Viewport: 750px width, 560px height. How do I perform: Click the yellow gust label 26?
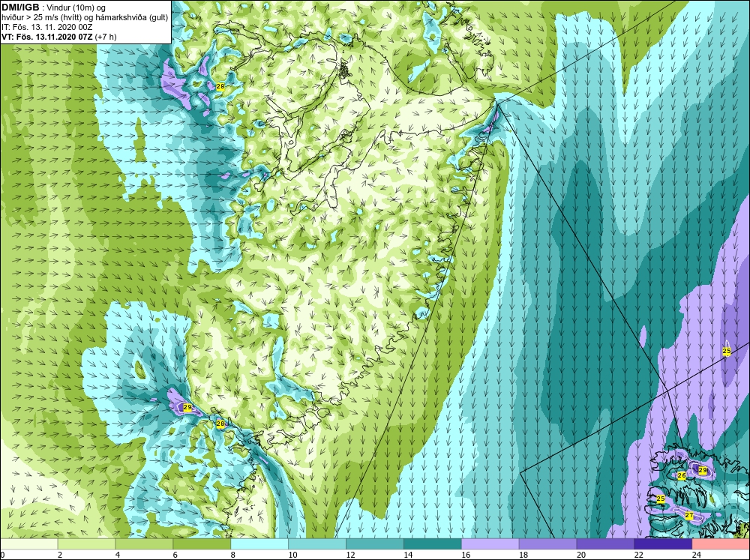click(x=682, y=475)
